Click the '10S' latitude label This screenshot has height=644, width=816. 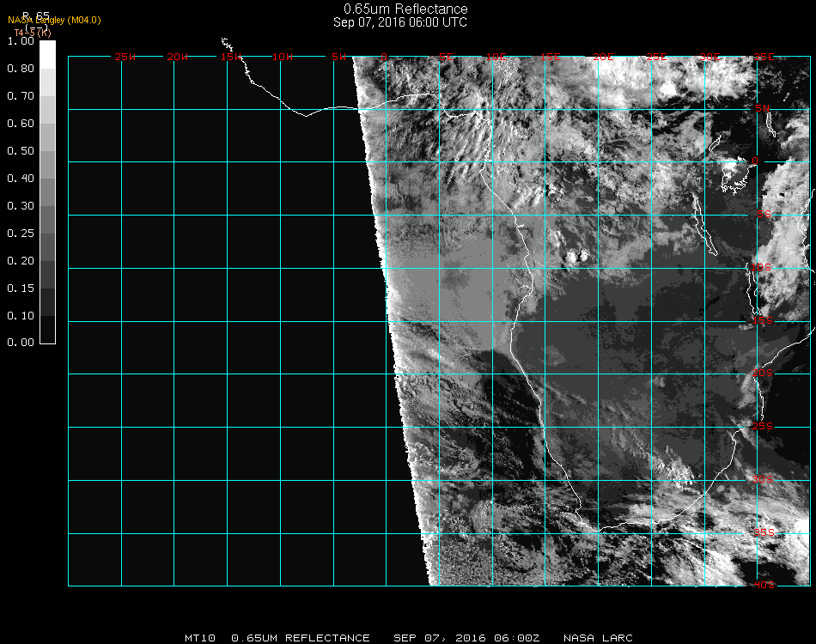pos(761,267)
